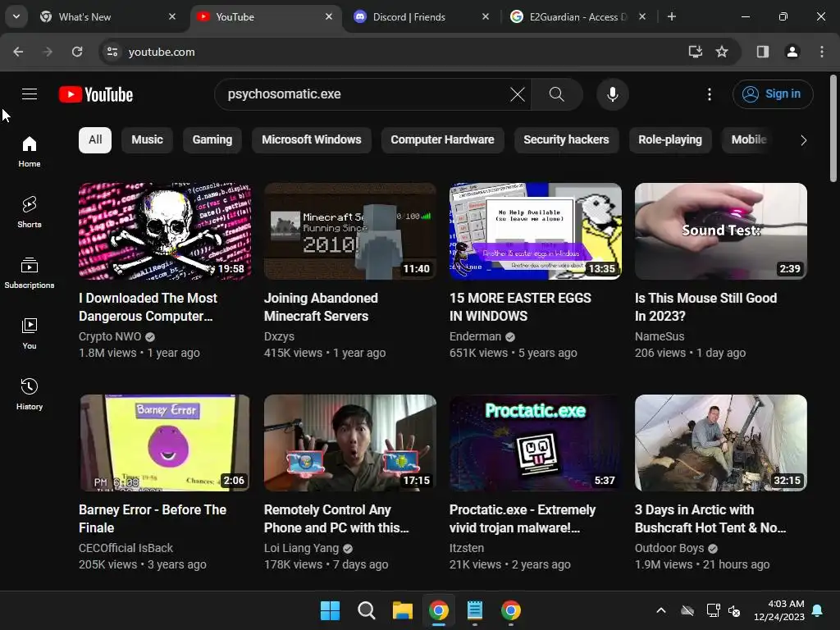Open the You section in the sidebar

[x=30, y=333]
